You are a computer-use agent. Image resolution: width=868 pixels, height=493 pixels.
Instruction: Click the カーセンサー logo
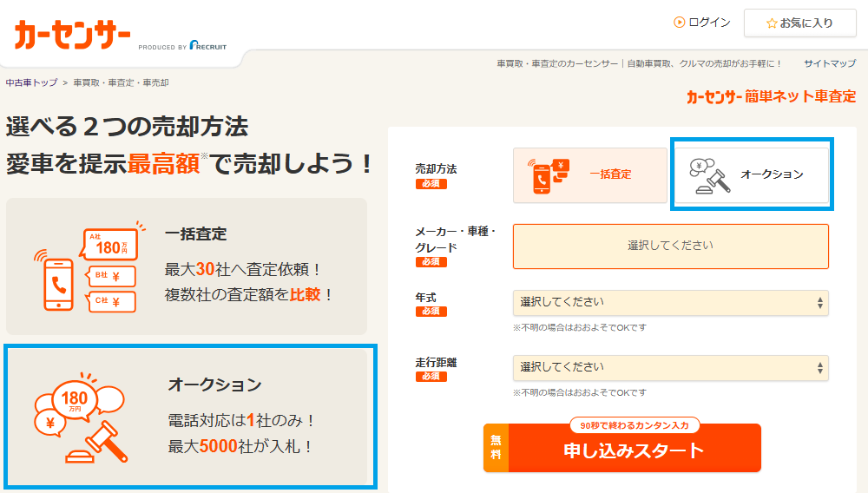coord(72,35)
